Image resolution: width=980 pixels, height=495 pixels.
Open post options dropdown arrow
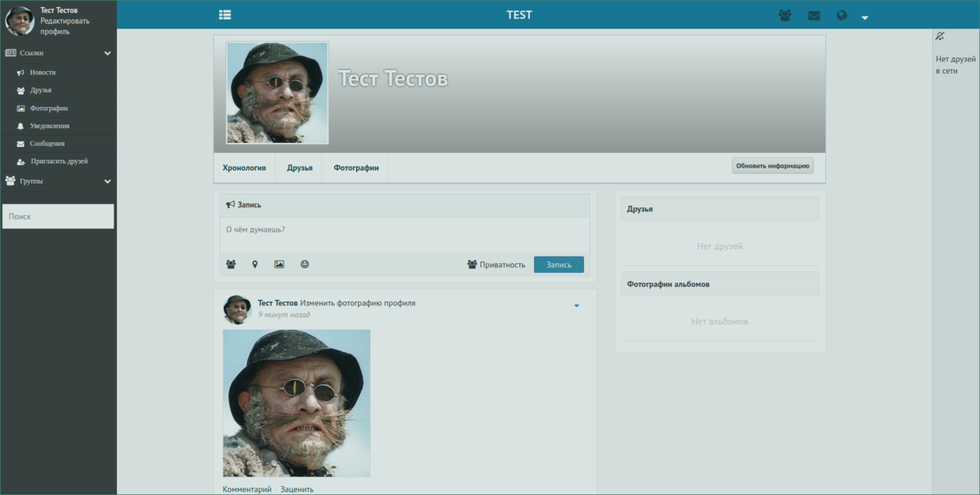tap(577, 306)
